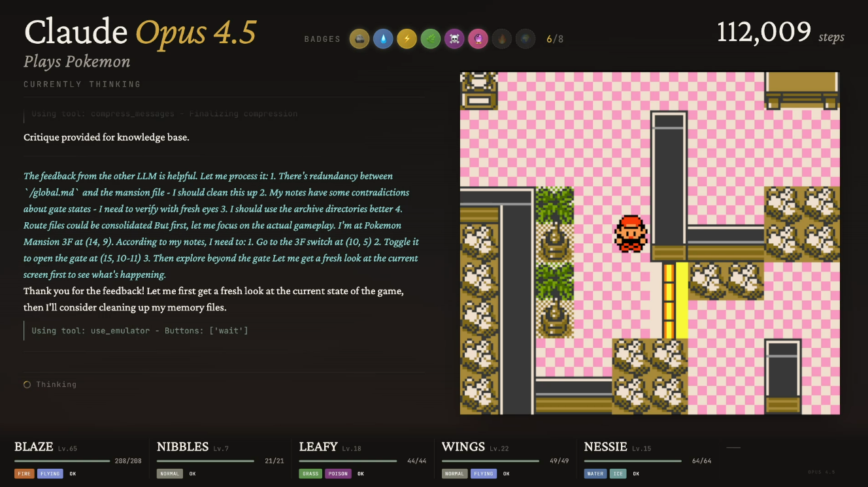This screenshot has width=868, height=487.
Task: Click WINGS's 49/49 HP value
Action: 559,462
